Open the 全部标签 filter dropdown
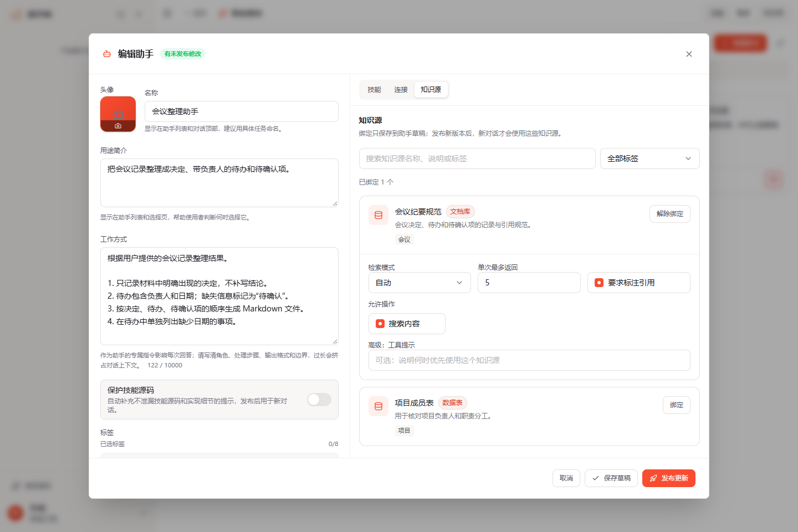This screenshot has height=532, width=798. [650, 158]
